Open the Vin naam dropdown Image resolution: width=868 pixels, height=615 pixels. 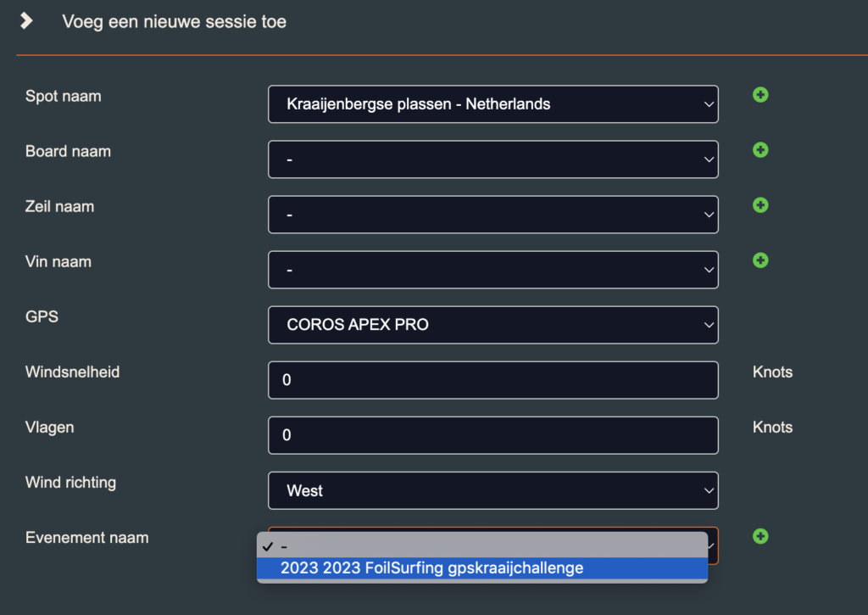(492, 270)
